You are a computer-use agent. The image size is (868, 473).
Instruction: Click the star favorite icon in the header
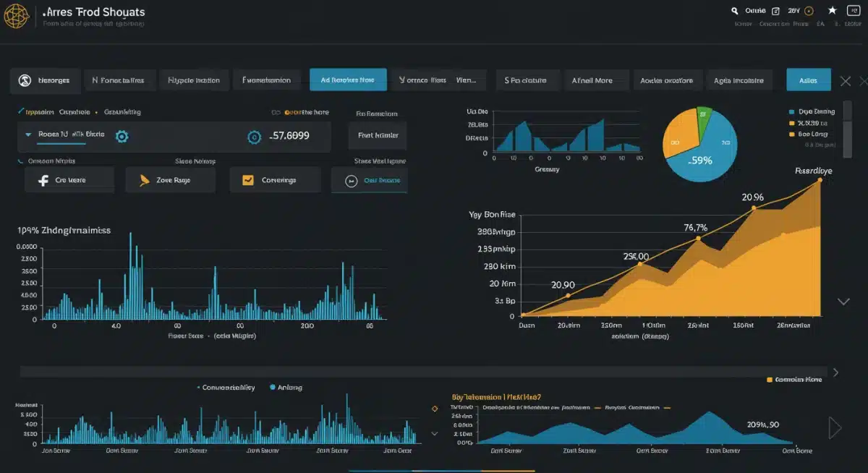click(832, 11)
